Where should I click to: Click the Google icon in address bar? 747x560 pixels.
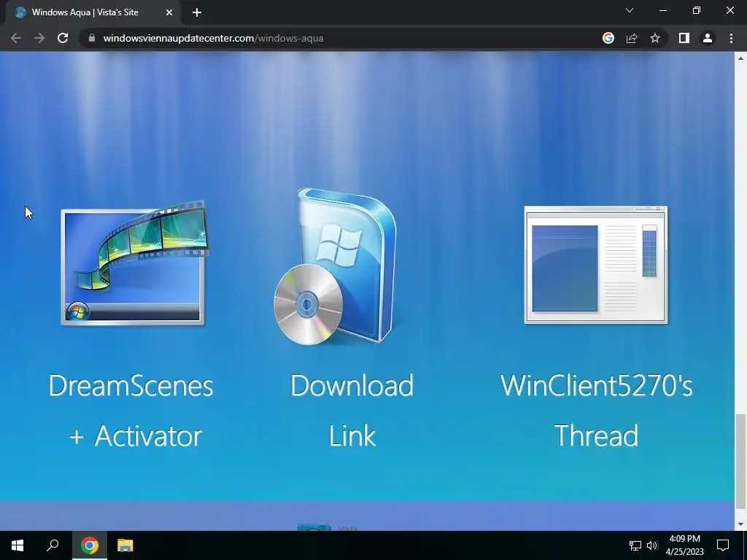608,38
